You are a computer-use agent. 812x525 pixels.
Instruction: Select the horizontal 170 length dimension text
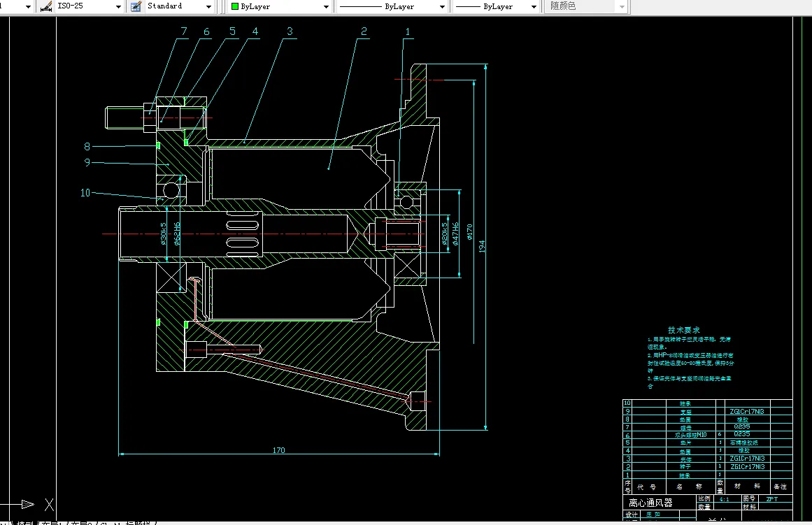(x=278, y=450)
